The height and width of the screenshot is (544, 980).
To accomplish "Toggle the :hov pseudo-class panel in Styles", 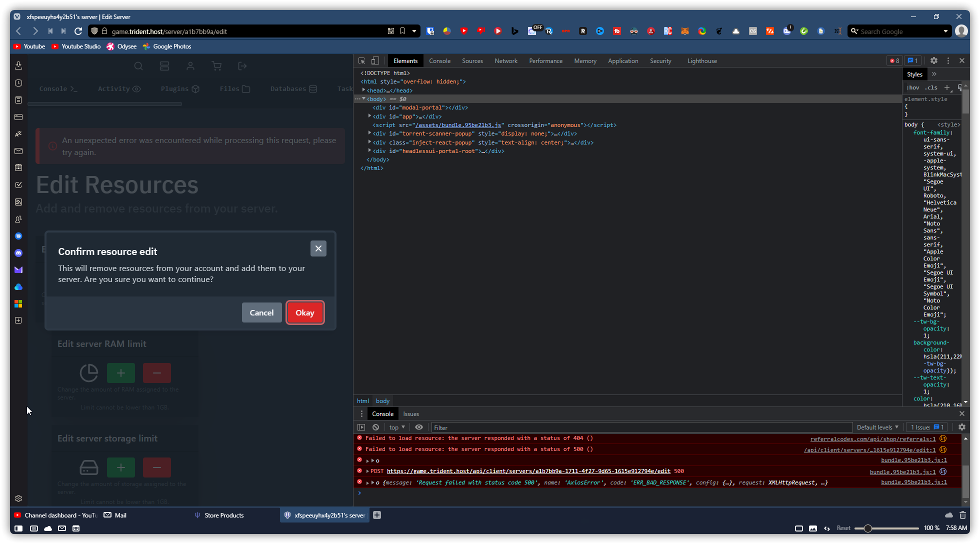I will coord(912,87).
